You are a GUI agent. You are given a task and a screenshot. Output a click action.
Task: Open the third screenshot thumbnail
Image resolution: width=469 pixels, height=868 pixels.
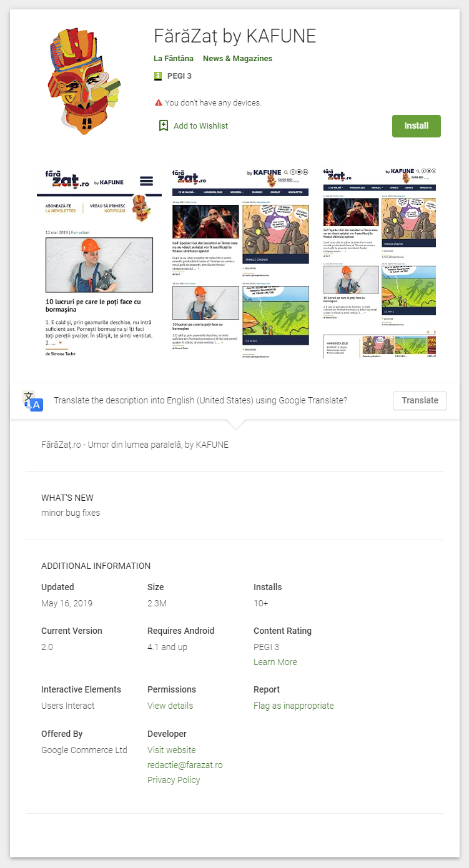(x=379, y=262)
